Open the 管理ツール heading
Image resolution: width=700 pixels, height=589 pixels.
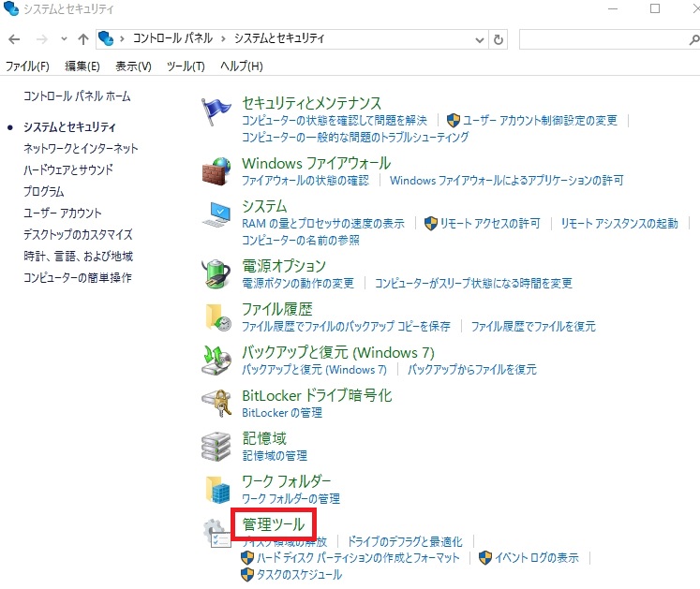(274, 524)
